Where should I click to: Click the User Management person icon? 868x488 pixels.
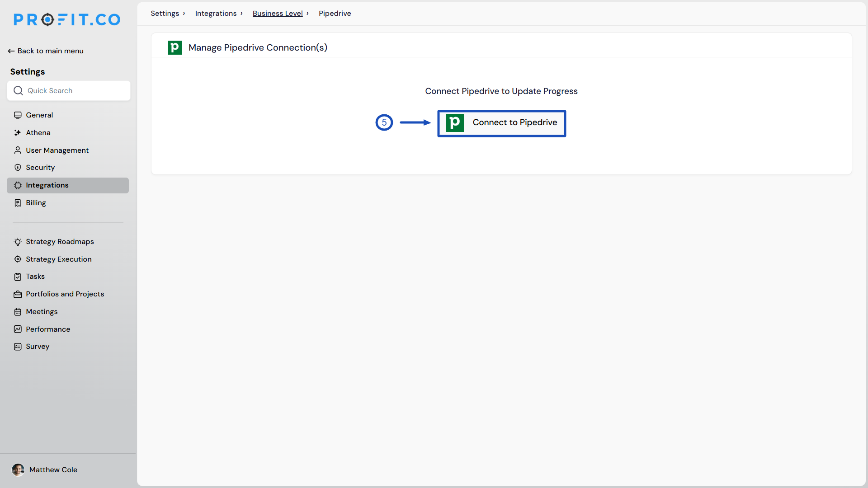[x=18, y=150]
